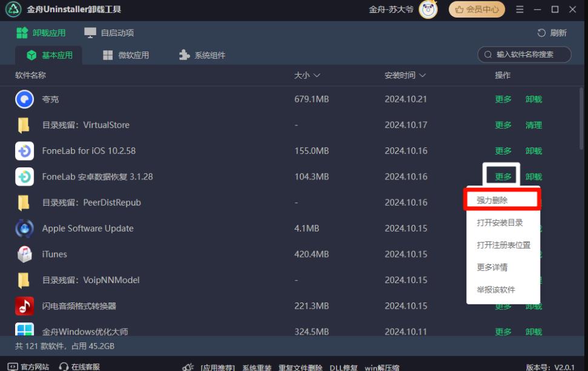588x371 pixels.
Task: Click 卸载 for 夸克
Action: pos(533,99)
